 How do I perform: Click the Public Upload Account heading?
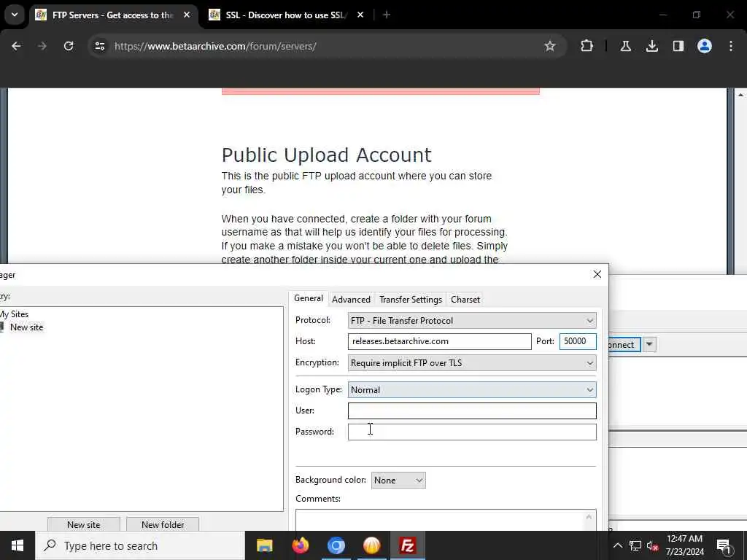326,155
